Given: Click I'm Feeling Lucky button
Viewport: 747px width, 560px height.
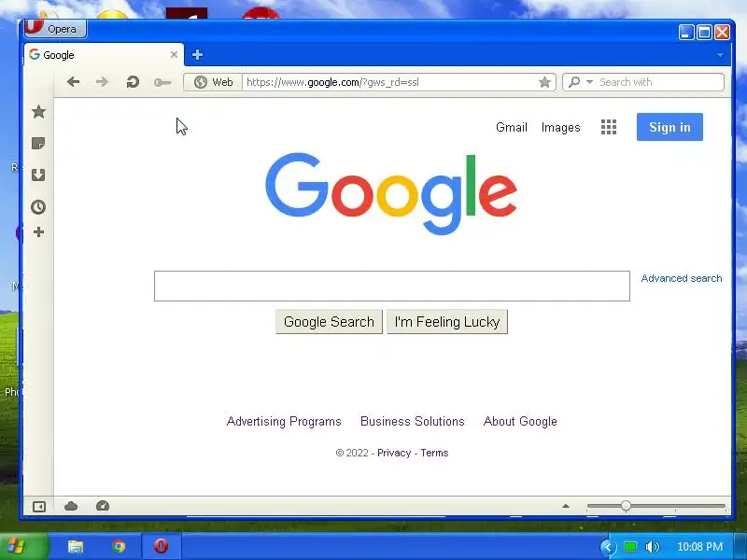Looking at the screenshot, I should (x=447, y=322).
